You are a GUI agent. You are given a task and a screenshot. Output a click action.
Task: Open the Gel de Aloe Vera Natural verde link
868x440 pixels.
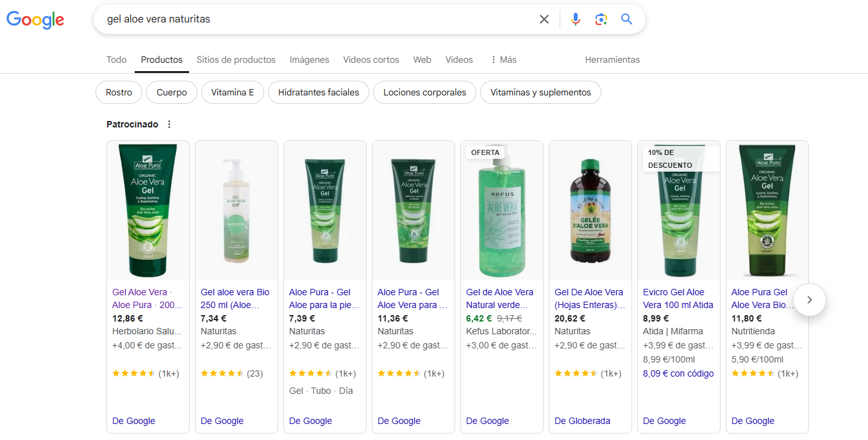pyautogui.click(x=499, y=298)
